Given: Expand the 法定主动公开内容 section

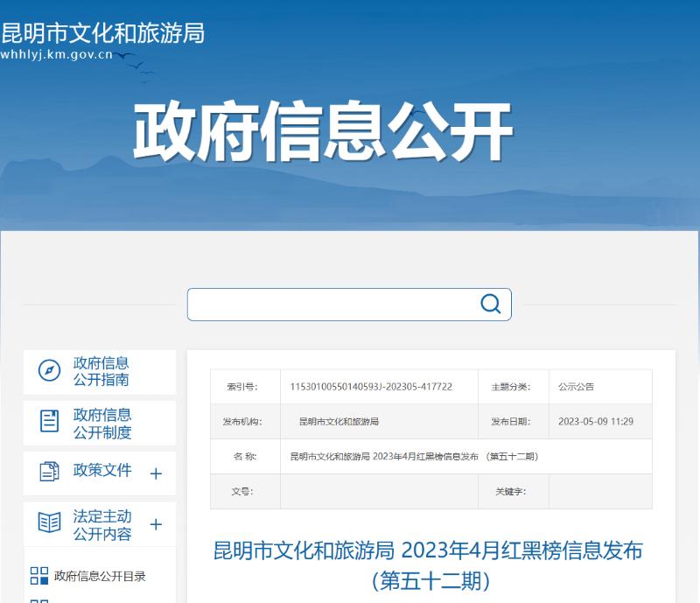Looking at the screenshot, I should pos(156,523).
